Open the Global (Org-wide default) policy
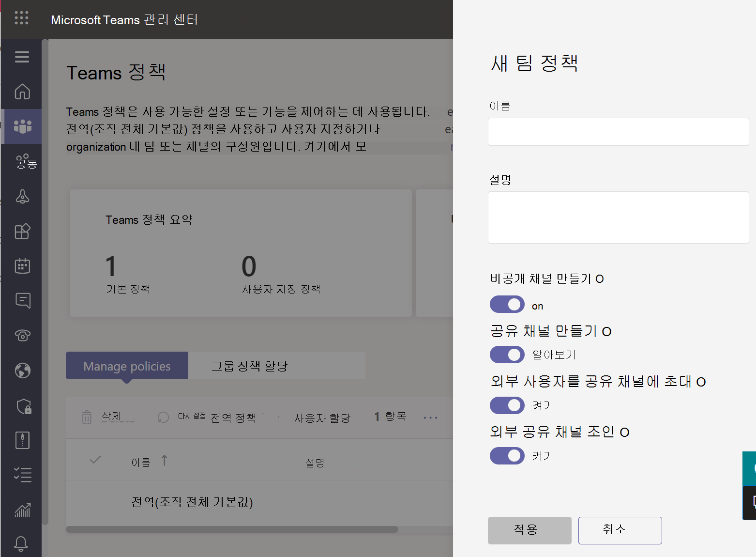 [x=192, y=502]
